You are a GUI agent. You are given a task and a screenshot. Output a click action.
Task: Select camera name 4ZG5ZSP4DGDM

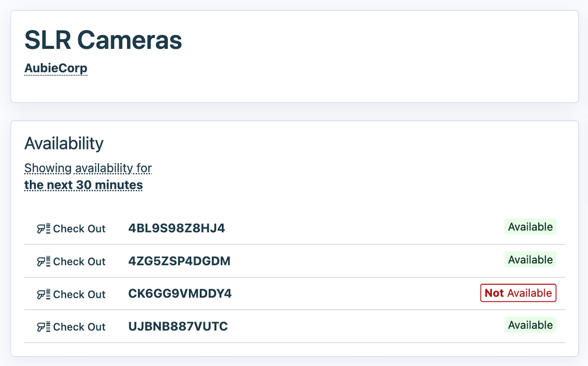(179, 261)
